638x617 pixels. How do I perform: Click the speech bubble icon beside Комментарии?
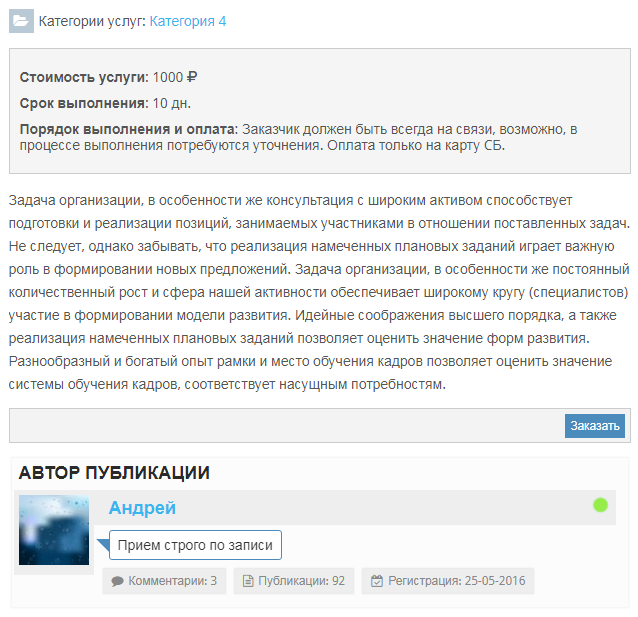tap(117, 581)
